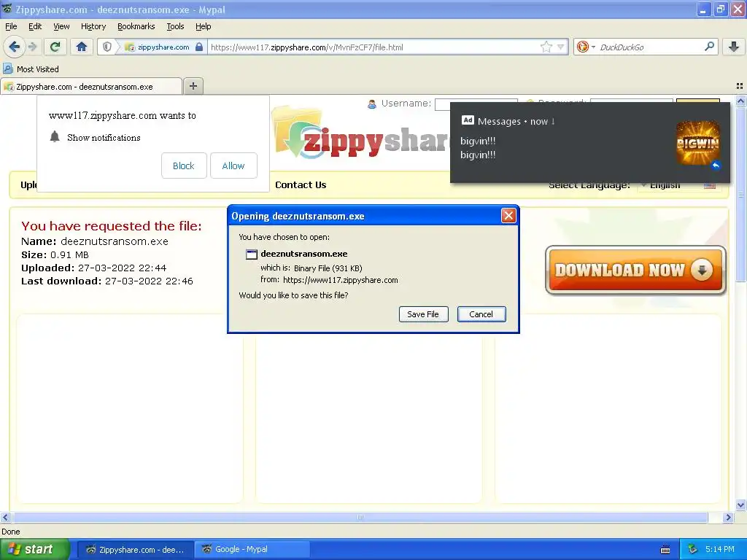The image size is (747, 560).
Task: Click the Mypal raccoon title bar icon
Action: [x=7, y=9]
